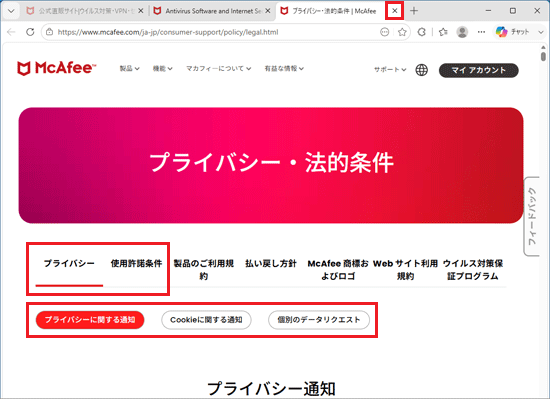Minimize the browser window
The height and width of the screenshot is (399, 550).
tap(488, 11)
